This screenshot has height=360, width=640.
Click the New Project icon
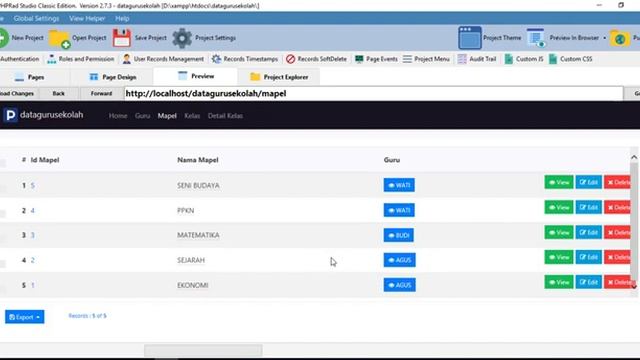pyautogui.click(x=4, y=38)
